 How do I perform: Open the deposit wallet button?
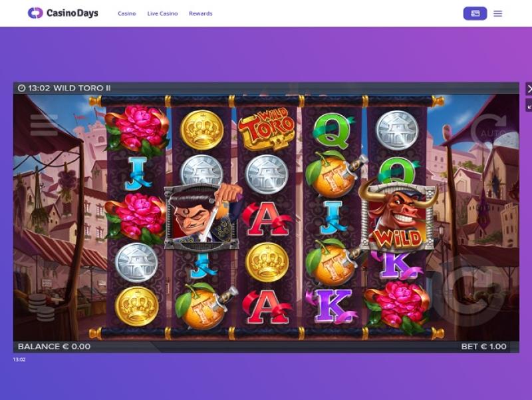475,13
